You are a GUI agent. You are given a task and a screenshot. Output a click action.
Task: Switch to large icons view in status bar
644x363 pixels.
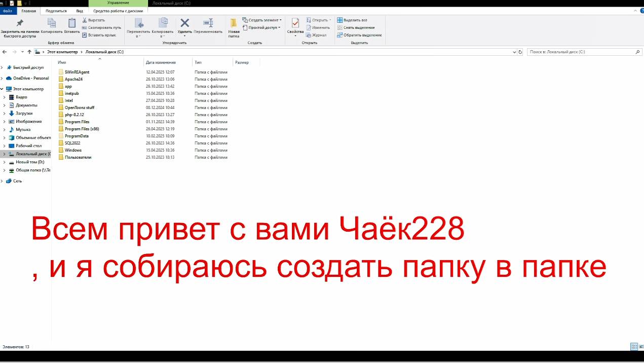click(x=640, y=347)
